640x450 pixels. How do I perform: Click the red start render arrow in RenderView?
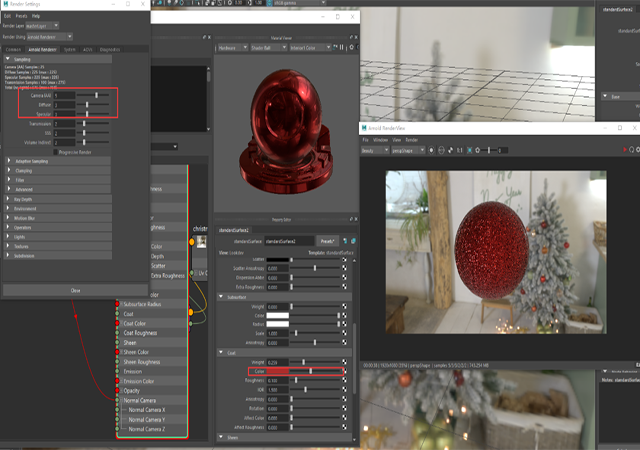pos(624,150)
